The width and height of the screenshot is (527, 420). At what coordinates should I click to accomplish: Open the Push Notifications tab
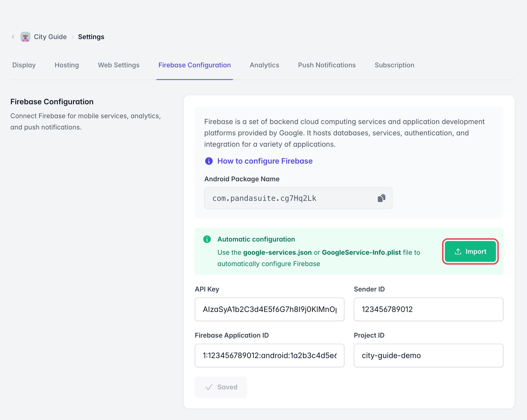coord(327,65)
